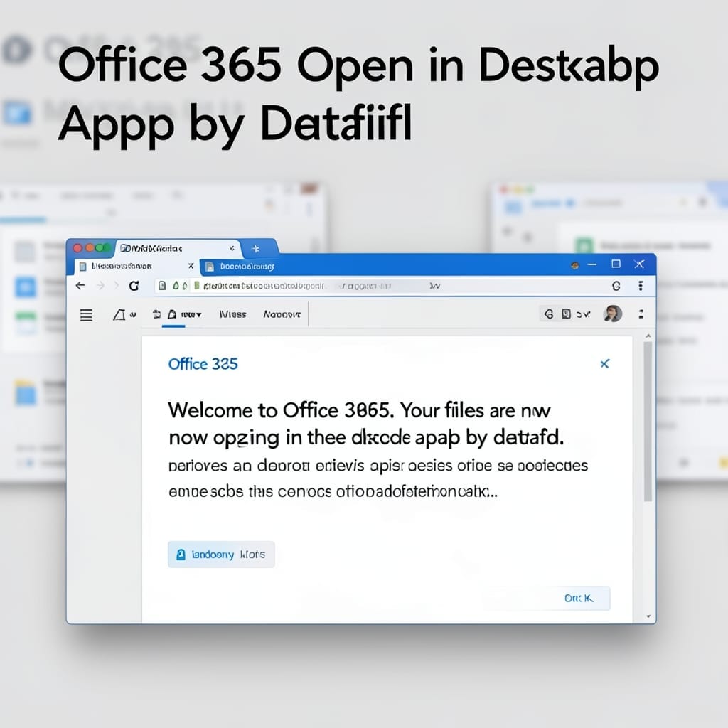Open the "ɔv" dropdown beside the document icon
Viewport: 728px width, 728px height.
(x=583, y=314)
